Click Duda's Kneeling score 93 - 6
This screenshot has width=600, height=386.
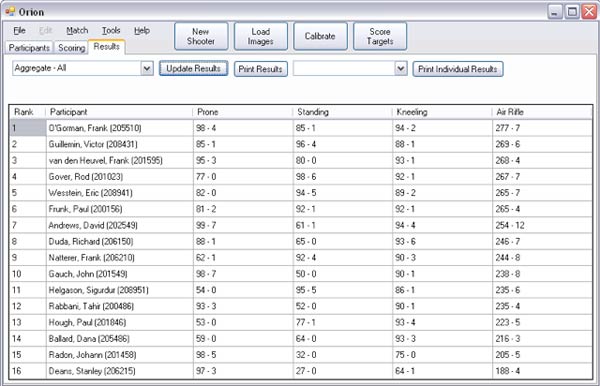point(442,241)
